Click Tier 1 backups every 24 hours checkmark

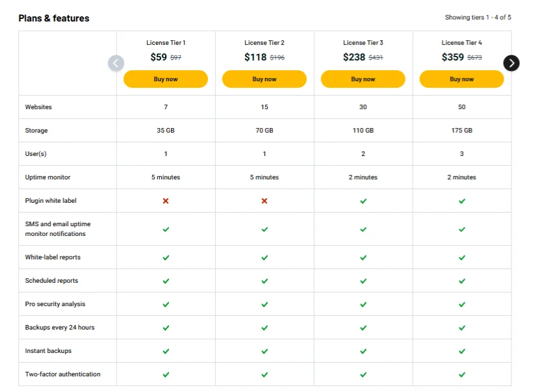click(166, 328)
